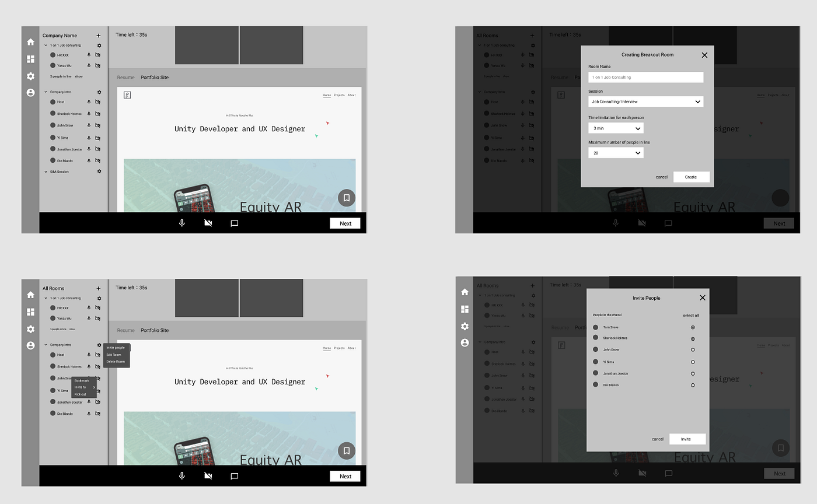Open chat icon in Company Name screen bottom bar
Viewport: 817px width, 504px height.
[x=235, y=223]
